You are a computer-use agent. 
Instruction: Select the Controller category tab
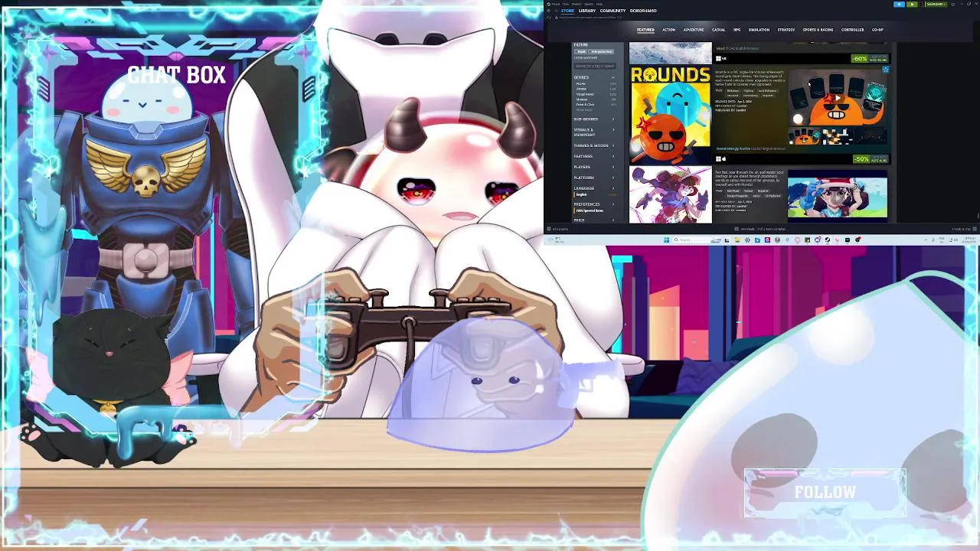852,30
